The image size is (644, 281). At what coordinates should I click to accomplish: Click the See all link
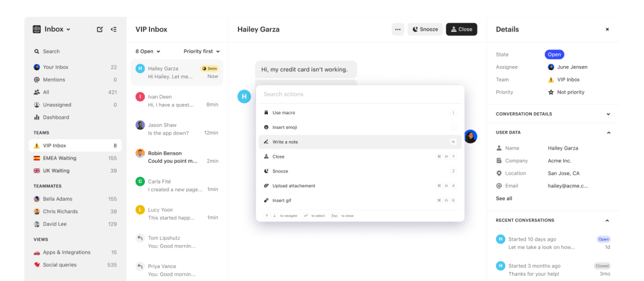pos(504,198)
